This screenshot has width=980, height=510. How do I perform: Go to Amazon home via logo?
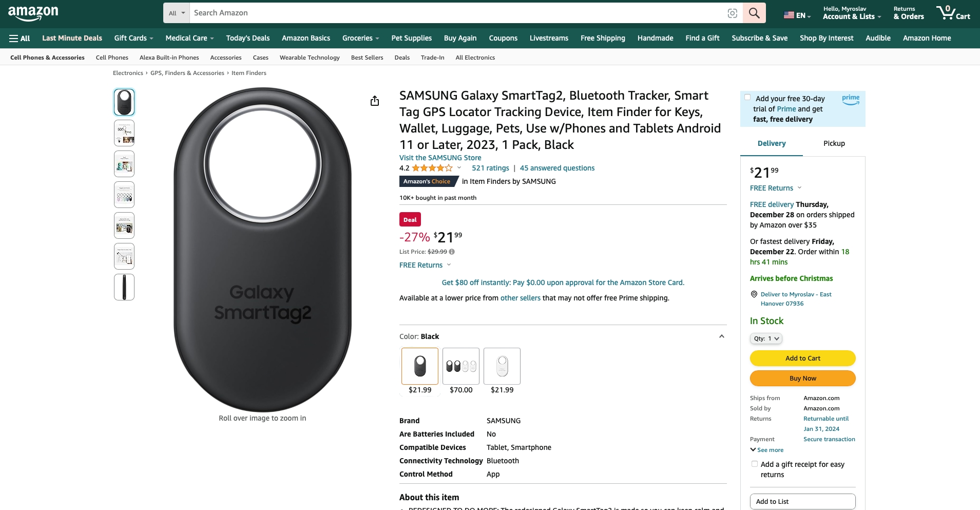(x=33, y=13)
